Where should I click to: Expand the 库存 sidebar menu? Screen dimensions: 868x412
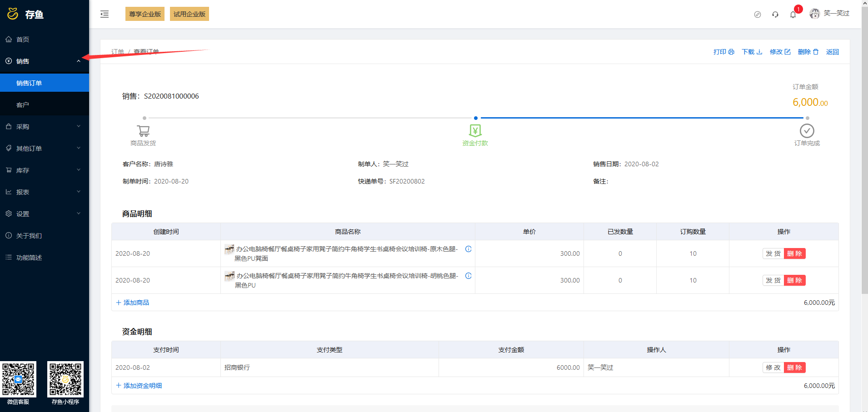pos(45,170)
